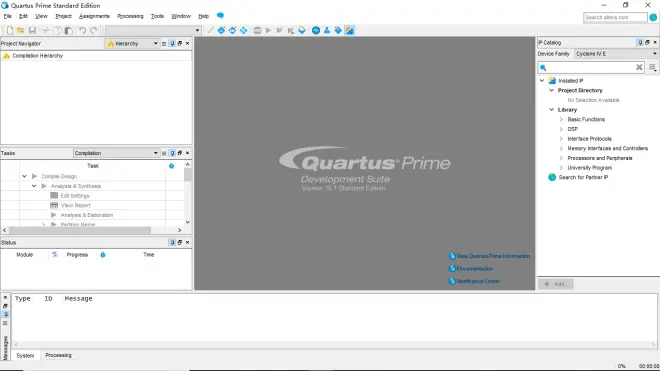Viewport: 660px width, 371px height.
Task: Switch to the Processing messages tab
Action: click(x=59, y=355)
